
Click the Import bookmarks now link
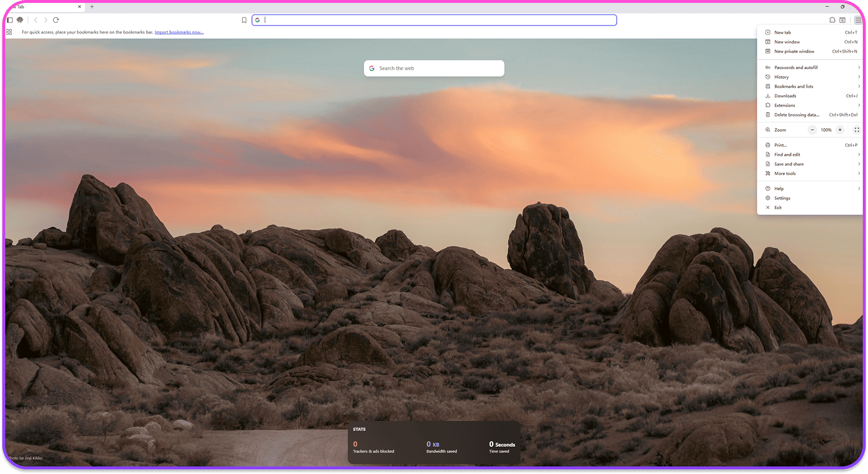point(179,32)
